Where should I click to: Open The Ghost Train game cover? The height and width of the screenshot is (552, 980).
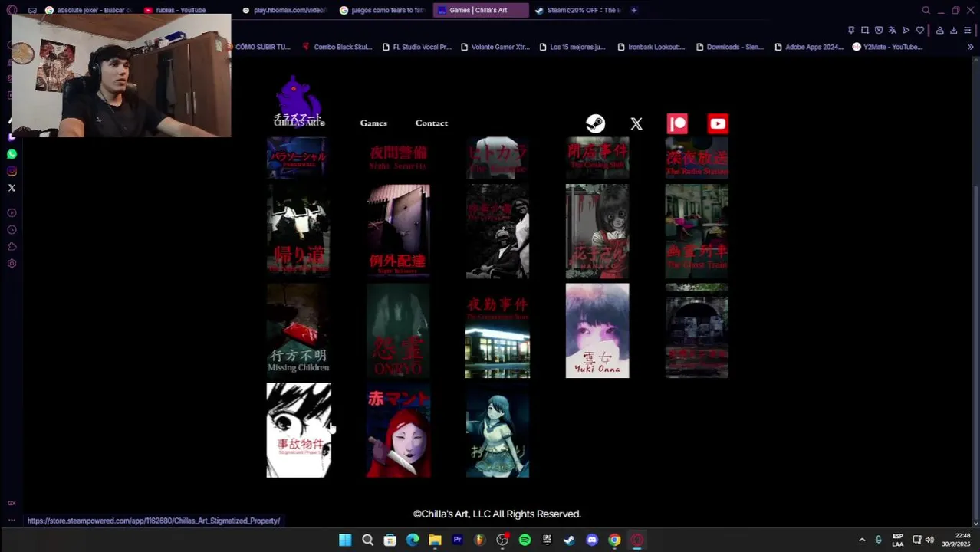point(697,231)
